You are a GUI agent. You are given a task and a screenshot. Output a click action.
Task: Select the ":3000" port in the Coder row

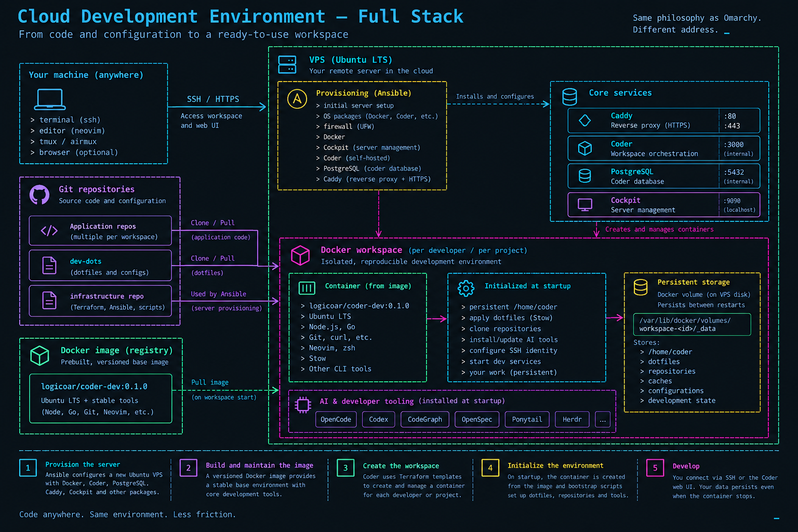pyautogui.click(x=734, y=145)
